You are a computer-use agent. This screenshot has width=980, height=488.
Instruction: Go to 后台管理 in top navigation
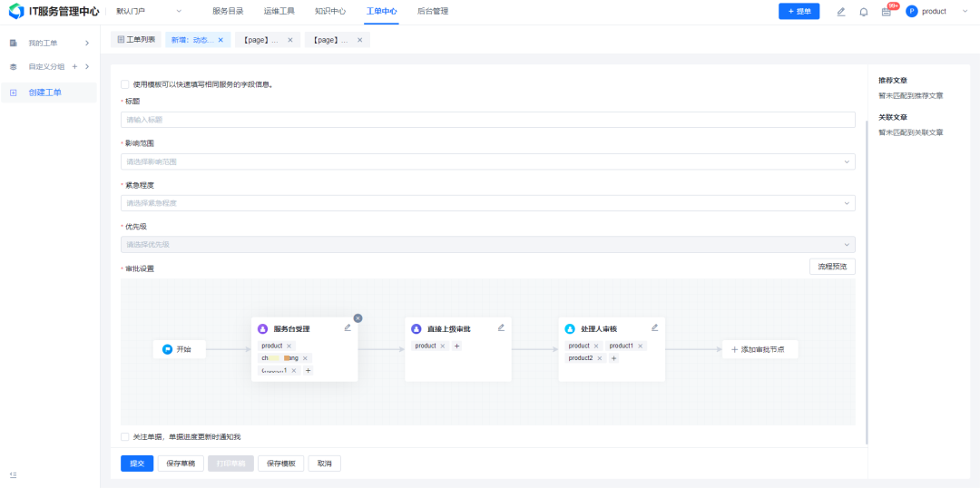point(433,11)
